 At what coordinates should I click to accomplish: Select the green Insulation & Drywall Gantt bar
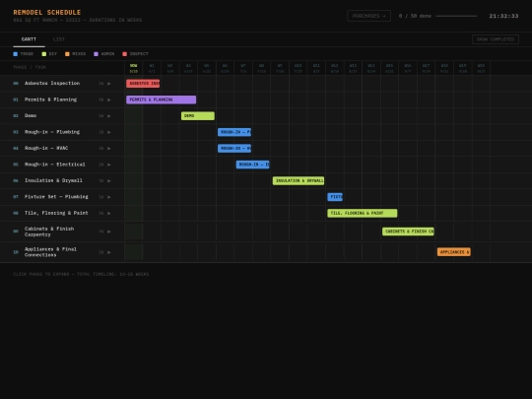299,181
